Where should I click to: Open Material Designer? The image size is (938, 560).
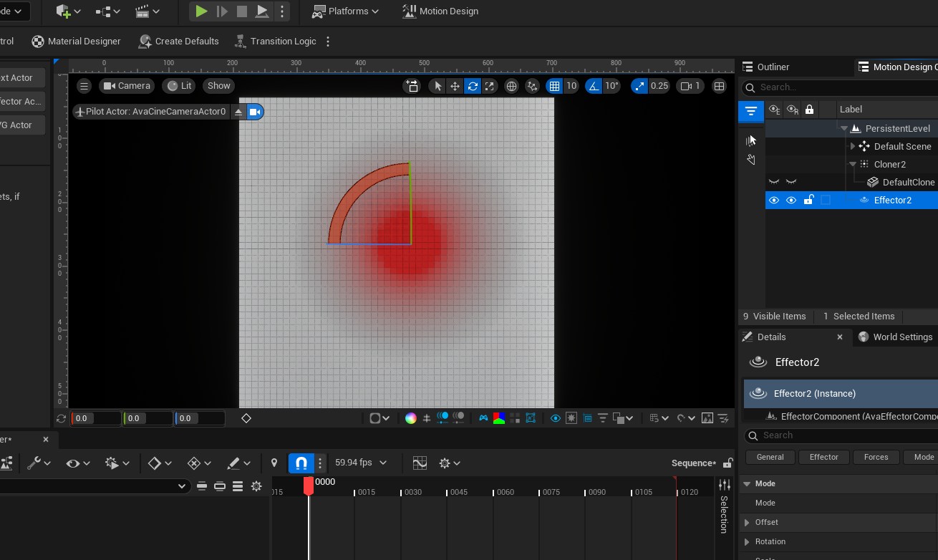tap(76, 41)
